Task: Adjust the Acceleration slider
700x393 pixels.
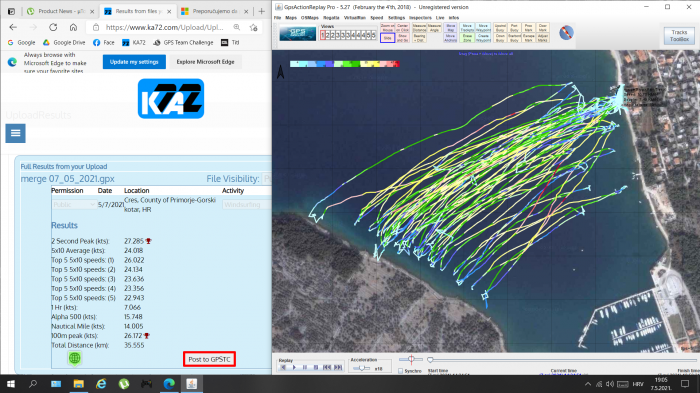Action: (x=361, y=368)
